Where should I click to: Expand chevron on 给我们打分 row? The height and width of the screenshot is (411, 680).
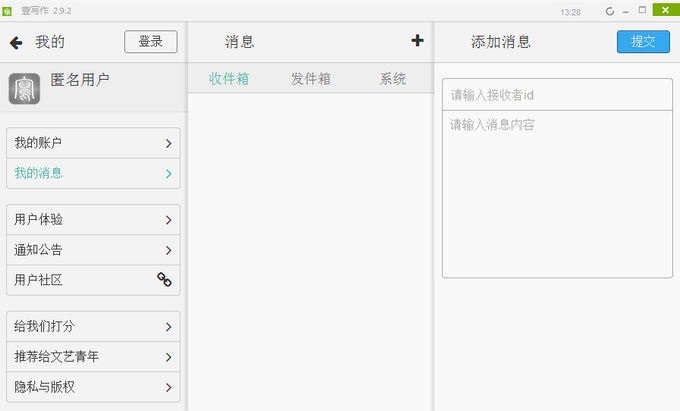pyautogui.click(x=169, y=327)
